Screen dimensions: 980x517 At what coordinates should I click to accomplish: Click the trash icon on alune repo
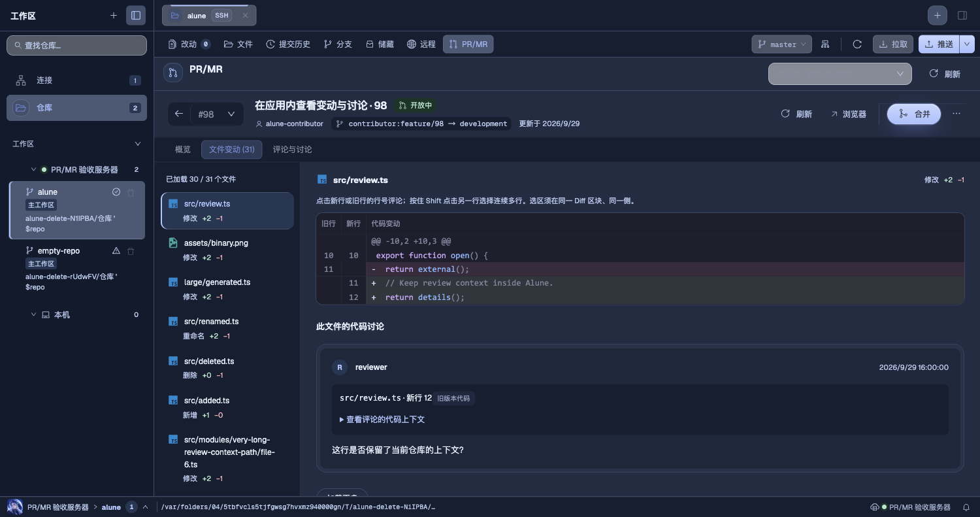click(131, 193)
